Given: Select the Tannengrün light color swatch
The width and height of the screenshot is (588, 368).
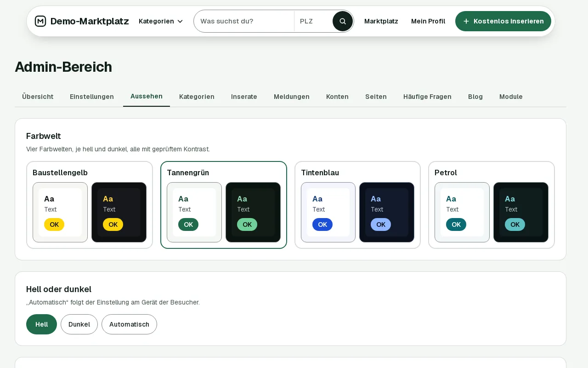Looking at the screenshot, I should point(194,212).
